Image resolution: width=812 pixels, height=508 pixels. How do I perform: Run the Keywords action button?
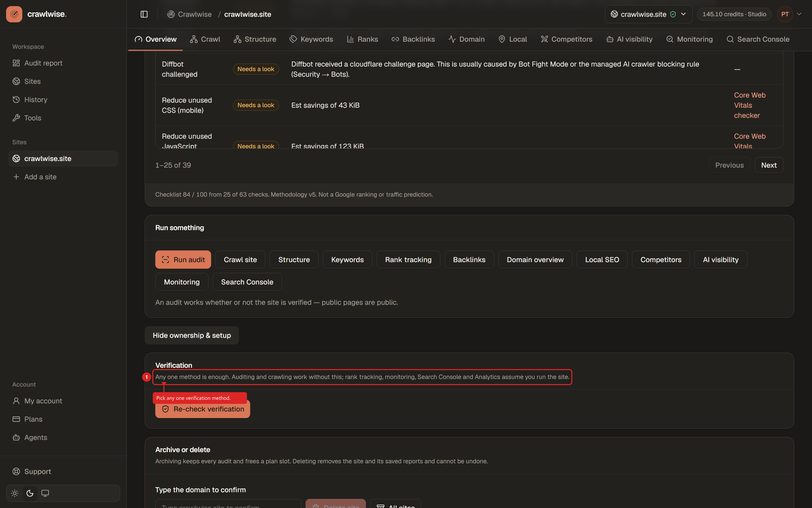(x=347, y=259)
